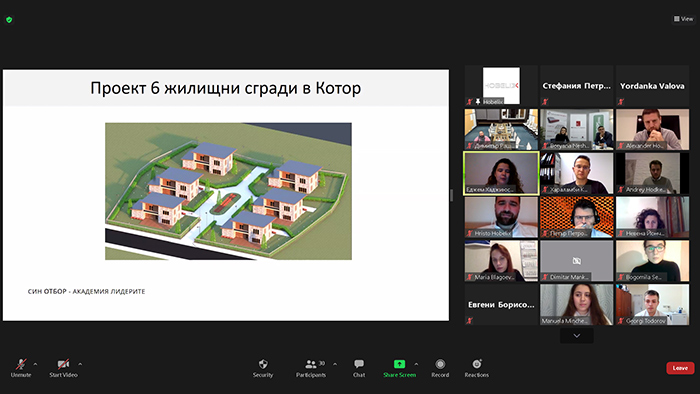Select Димитър Раш... conference room tile
This screenshot has width=700, height=394.
501,129
